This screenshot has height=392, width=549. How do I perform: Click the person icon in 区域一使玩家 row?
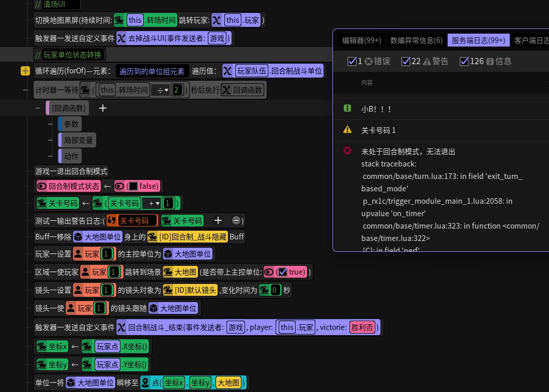click(85, 272)
